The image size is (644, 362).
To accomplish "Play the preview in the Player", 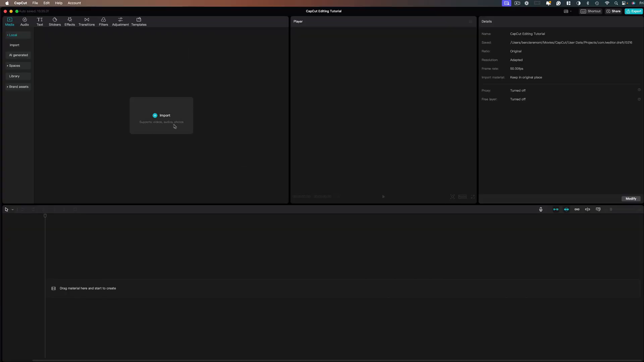I will pos(383,197).
